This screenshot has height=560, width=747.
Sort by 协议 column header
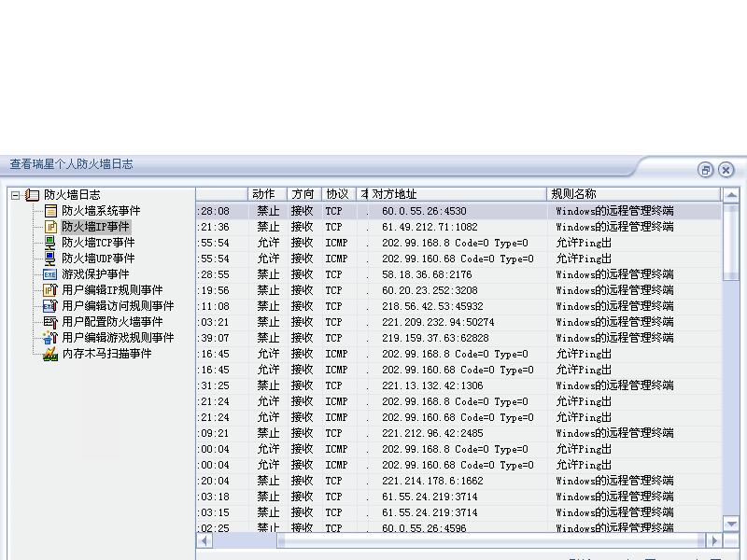339,194
